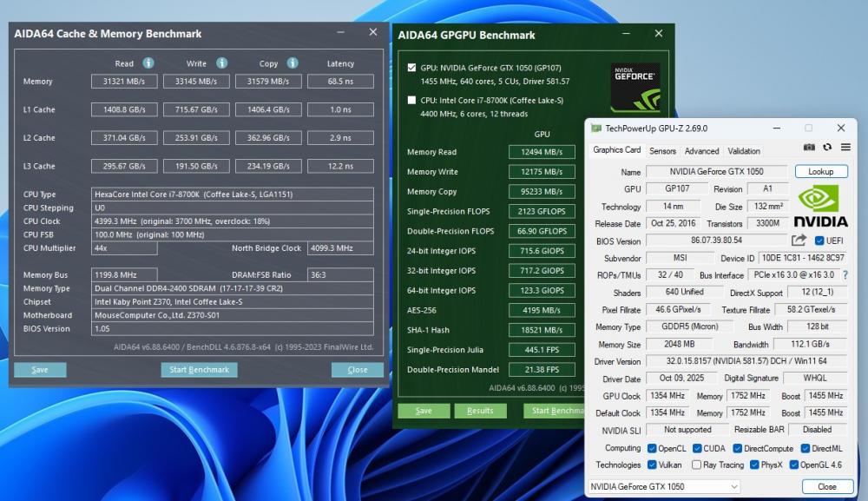Click the AES-256 4195 MB/s value
Screen dimensions: 868x501
click(x=542, y=310)
